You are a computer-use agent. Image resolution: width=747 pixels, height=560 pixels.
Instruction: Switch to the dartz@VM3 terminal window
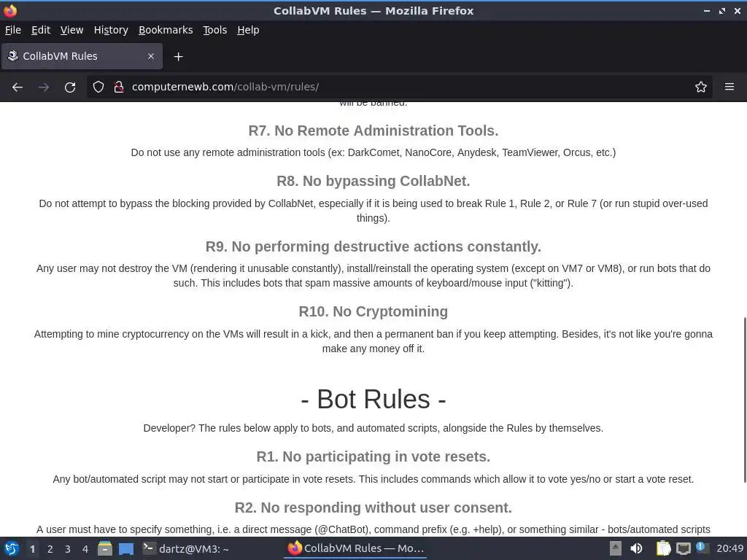[186, 548]
